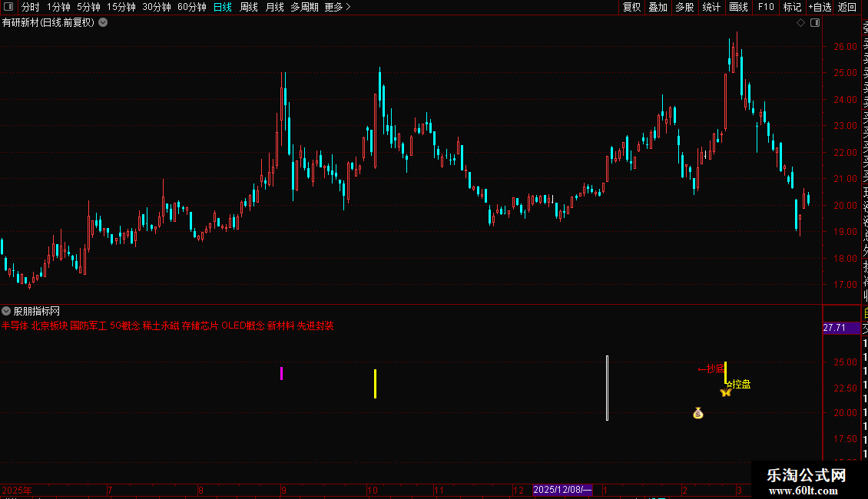The width and height of the screenshot is (868, 499).
Task: Click the 26.00 price axis label
Action: click(845, 47)
